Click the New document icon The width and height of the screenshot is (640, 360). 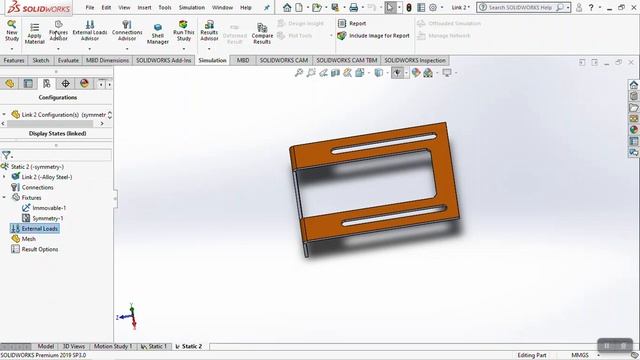pyautogui.click(x=299, y=7)
